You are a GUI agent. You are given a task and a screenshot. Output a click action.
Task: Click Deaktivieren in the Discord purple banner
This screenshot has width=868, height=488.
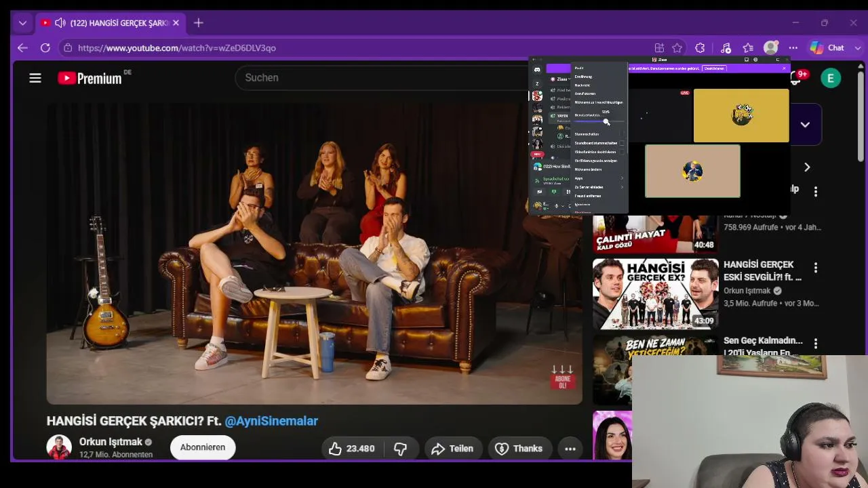click(714, 68)
